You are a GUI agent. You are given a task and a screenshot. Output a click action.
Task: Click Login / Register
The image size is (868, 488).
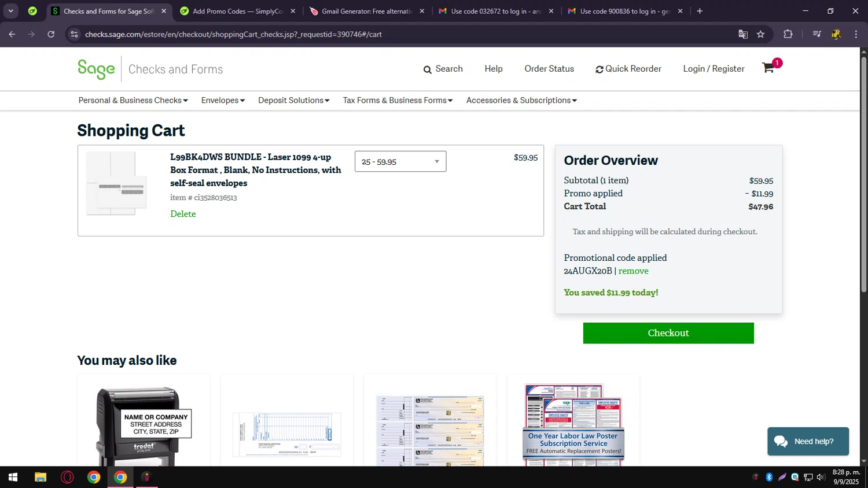pos(713,69)
